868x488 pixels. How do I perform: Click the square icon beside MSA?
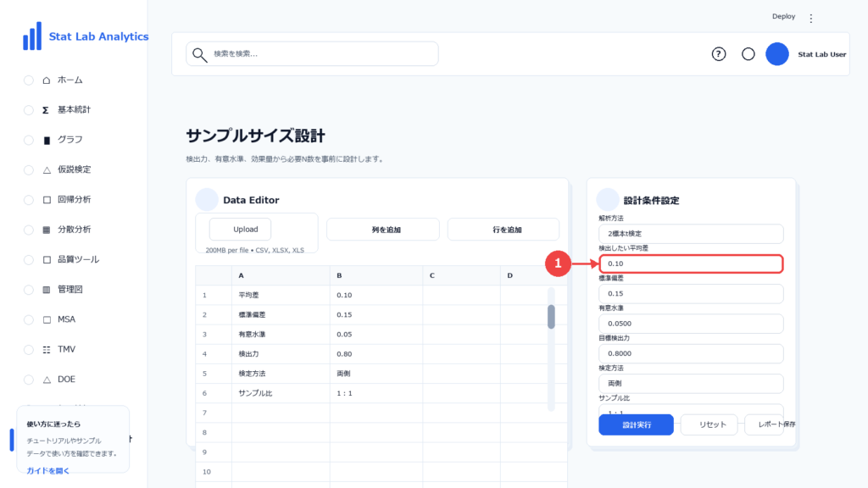click(47, 319)
